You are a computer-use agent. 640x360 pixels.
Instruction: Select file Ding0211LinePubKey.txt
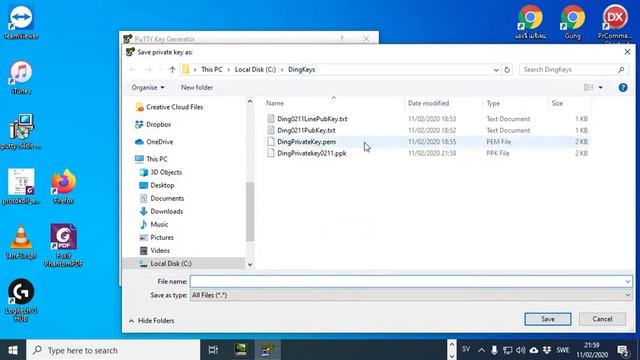coord(312,119)
